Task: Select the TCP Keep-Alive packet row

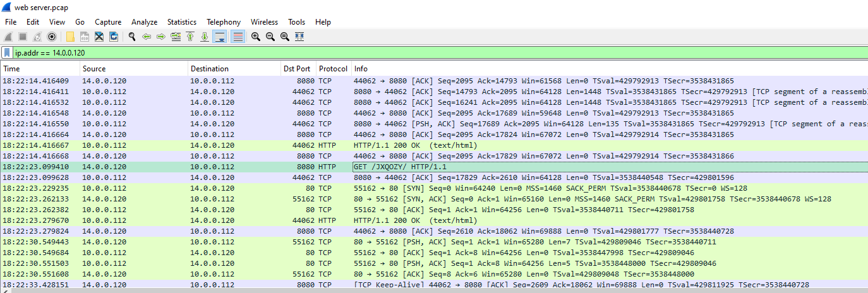Action: (434, 285)
